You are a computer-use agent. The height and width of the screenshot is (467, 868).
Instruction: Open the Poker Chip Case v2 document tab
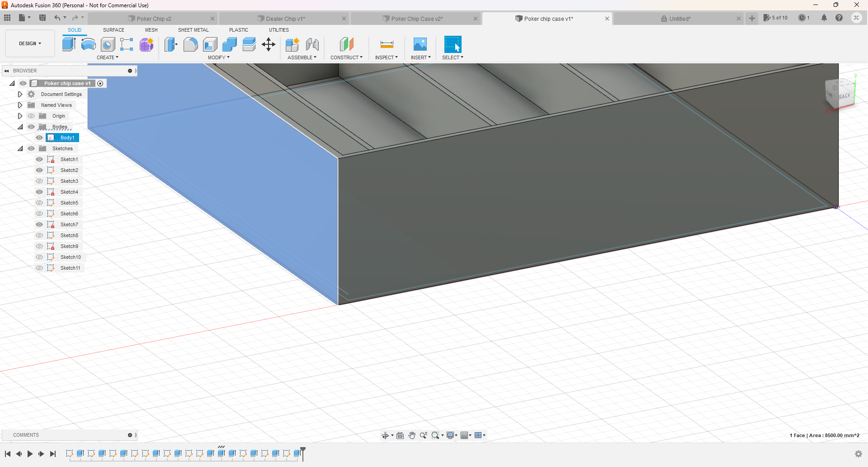pyautogui.click(x=416, y=19)
